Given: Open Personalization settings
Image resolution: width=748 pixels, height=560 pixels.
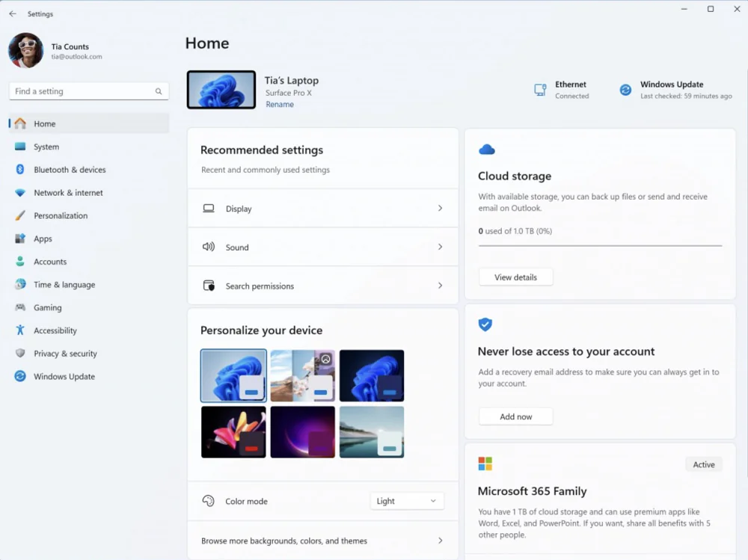Looking at the screenshot, I should 89,215.
